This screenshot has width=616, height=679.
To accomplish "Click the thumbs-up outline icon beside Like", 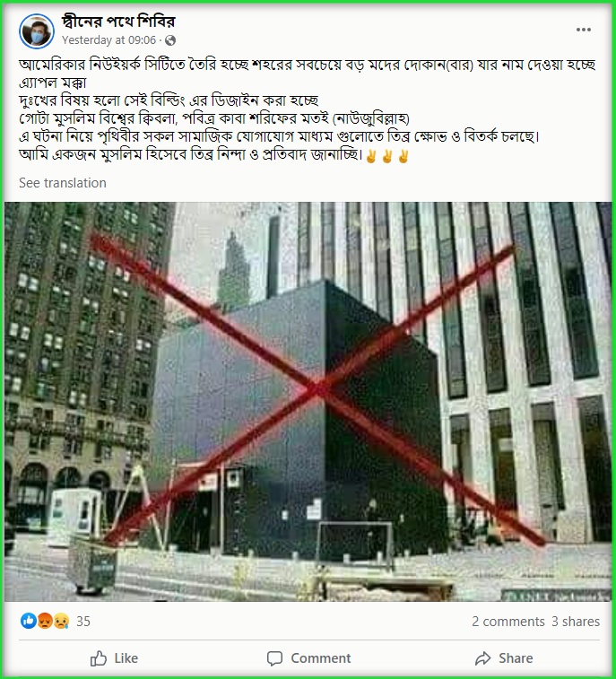I will (99, 658).
